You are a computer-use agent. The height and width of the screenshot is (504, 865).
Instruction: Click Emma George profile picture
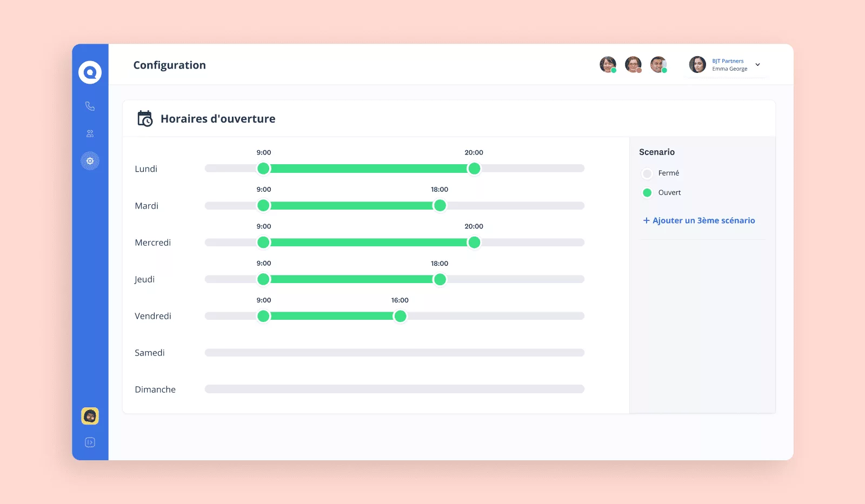(x=697, y=64)
